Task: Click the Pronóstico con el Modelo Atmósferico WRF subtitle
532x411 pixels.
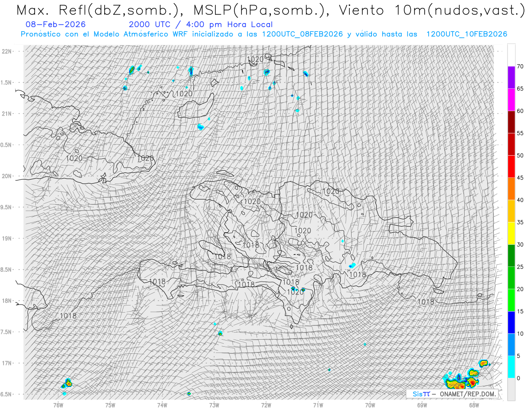Action: (264, 34)
